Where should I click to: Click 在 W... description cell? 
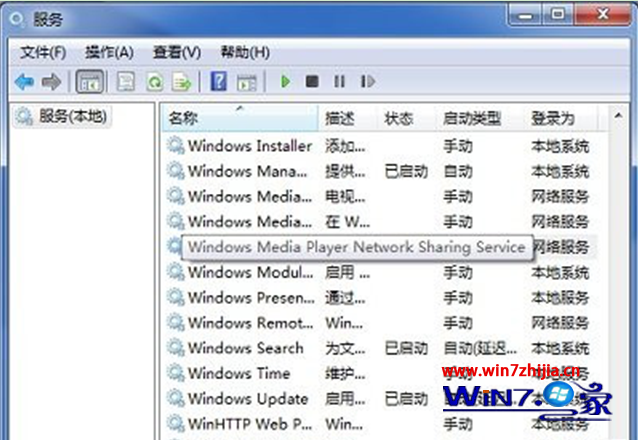(347, 222)
